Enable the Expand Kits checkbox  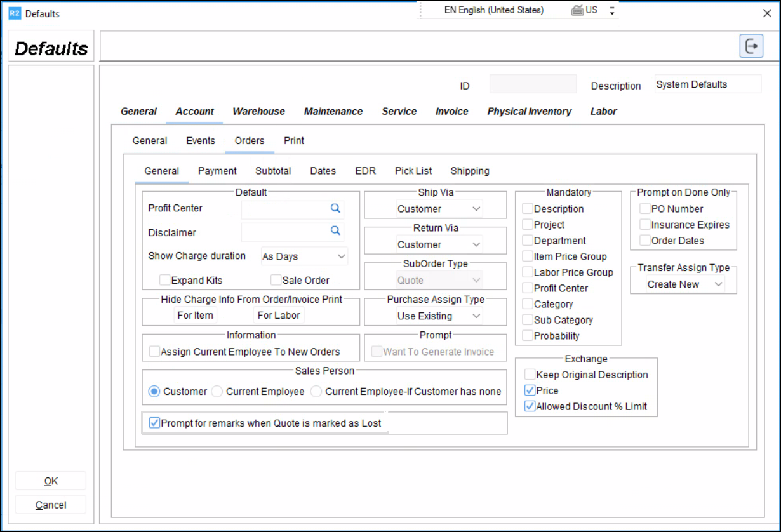165,280
